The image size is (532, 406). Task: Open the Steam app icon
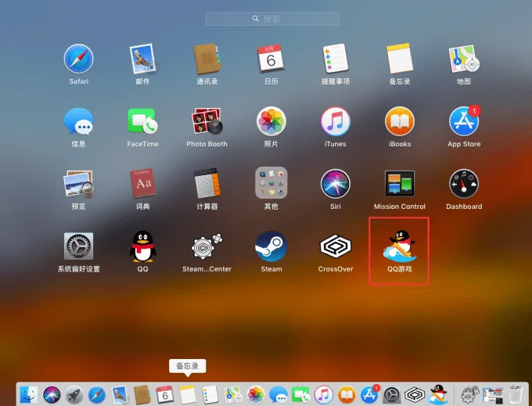point(271,246)
